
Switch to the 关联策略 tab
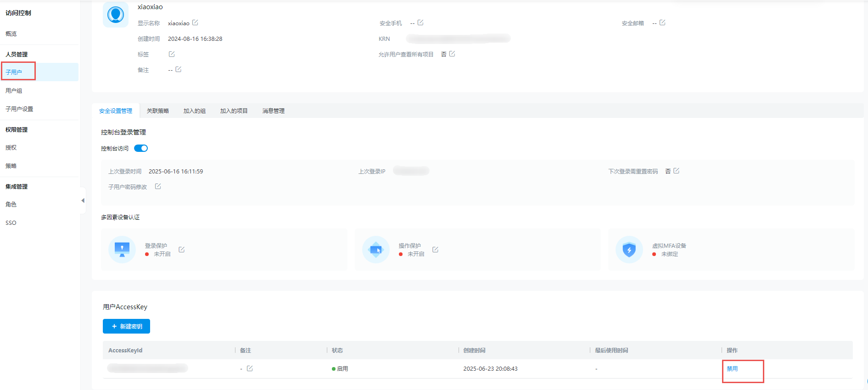coord(158,111)
